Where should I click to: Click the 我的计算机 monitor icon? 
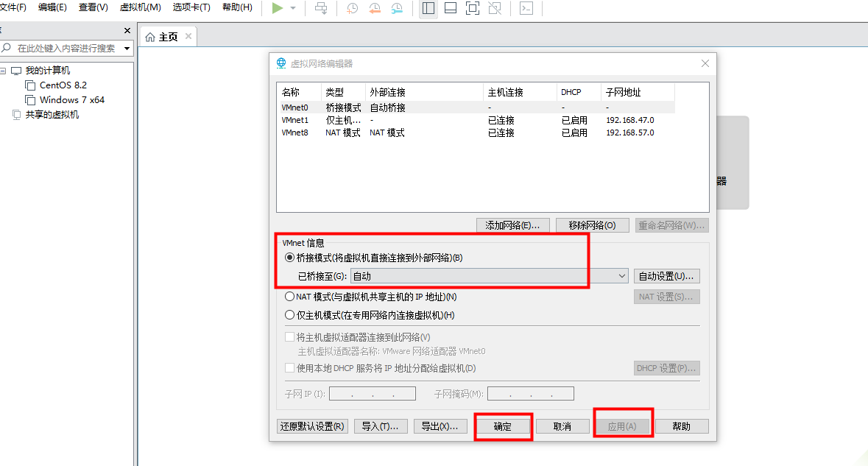click(16, 71)
